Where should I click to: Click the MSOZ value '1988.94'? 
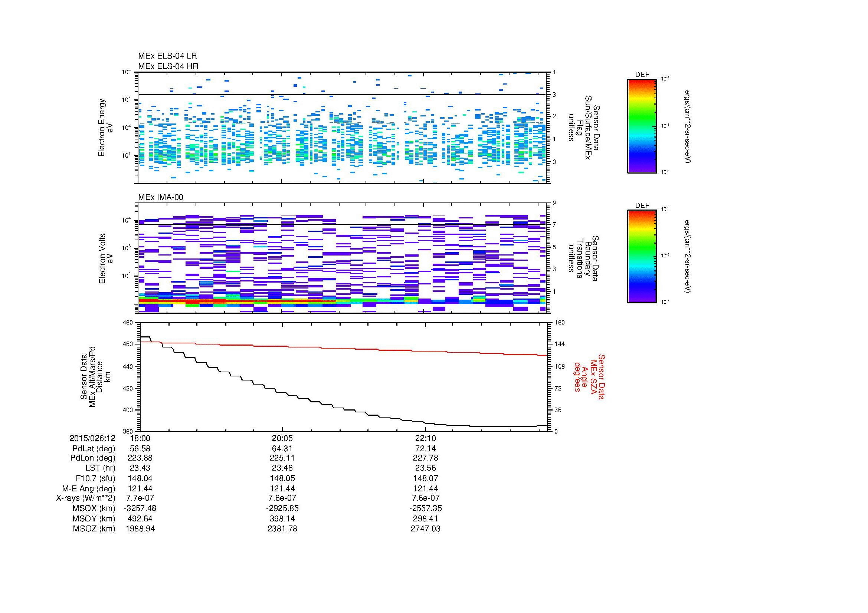click(x=140, y=529)
